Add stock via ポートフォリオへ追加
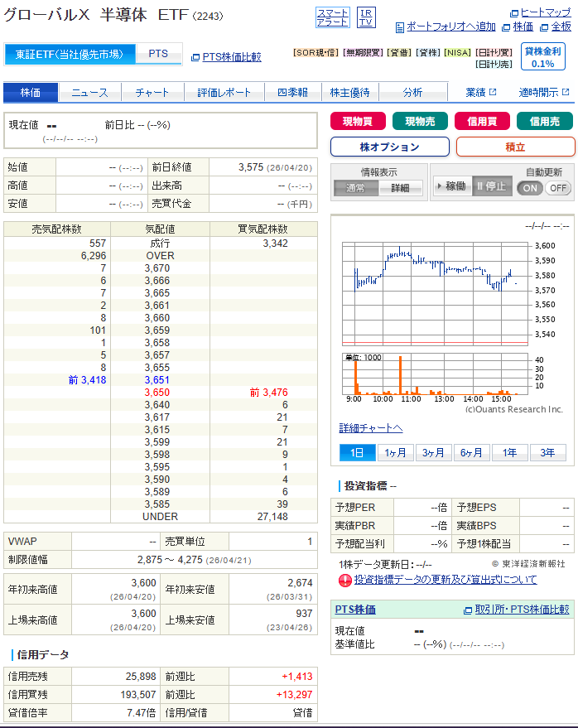This screenshot has height=728, width=578. coord(450,27)
